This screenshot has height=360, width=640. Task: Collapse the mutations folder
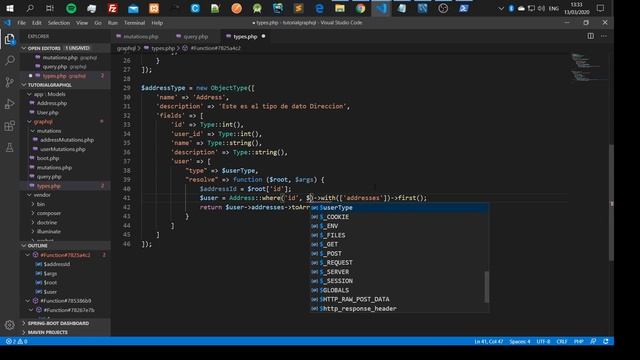[x=65, y=131]
